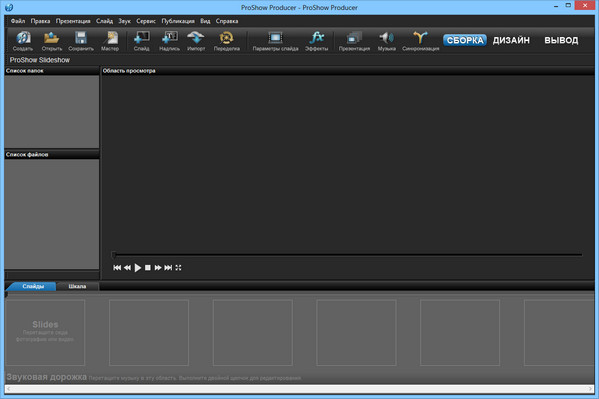Viewport: 599px width, 399px height.
Task: Open the Файл menu
Action: click(x=18, y=21)
